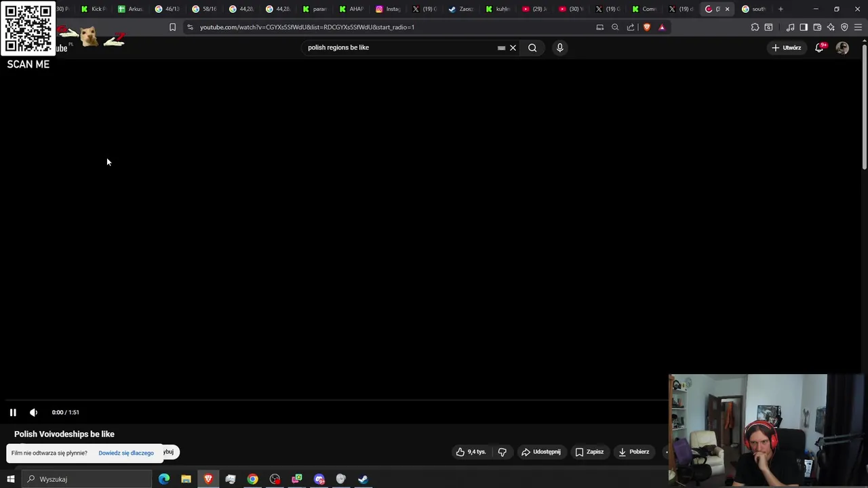Image resolution: width=868 pixels, height=488 pixels.
Task: Switch to the AHAP tab
Action: tap(351, 9)
